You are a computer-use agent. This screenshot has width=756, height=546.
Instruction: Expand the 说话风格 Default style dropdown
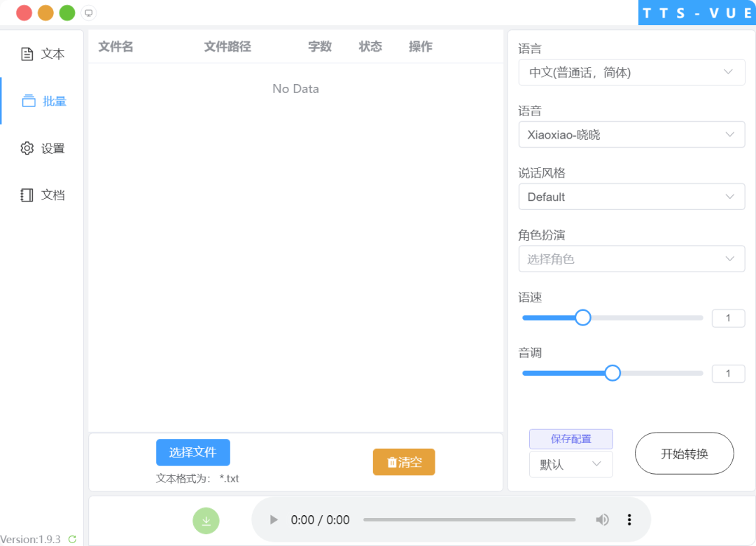click(x=631, y=197)
